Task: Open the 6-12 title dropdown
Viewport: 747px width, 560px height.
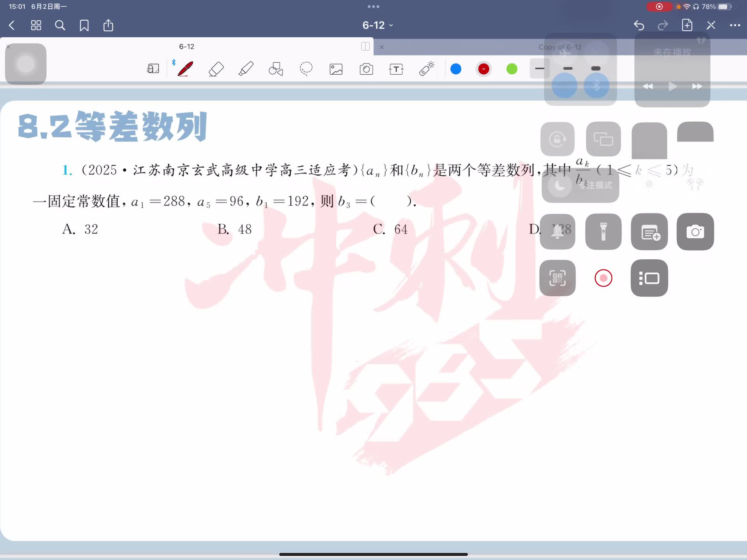Action: pyautogui.click(x=377, y=25)
